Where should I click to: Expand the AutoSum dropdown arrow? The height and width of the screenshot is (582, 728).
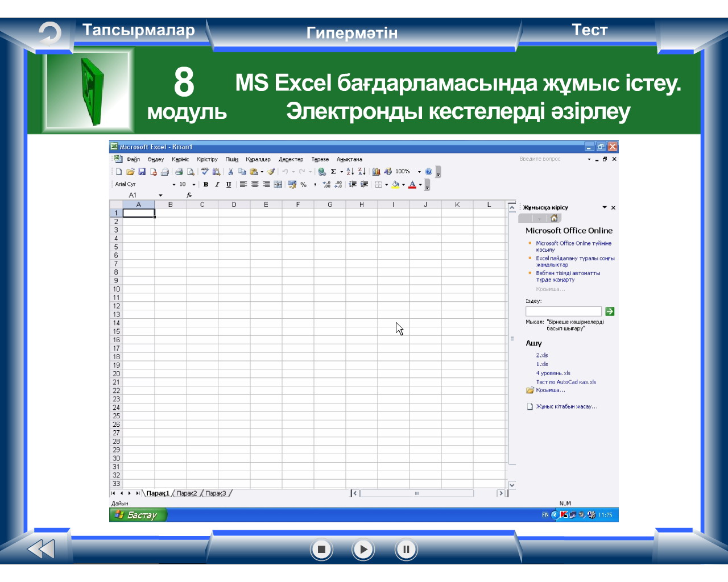click(x=341, y=172)
